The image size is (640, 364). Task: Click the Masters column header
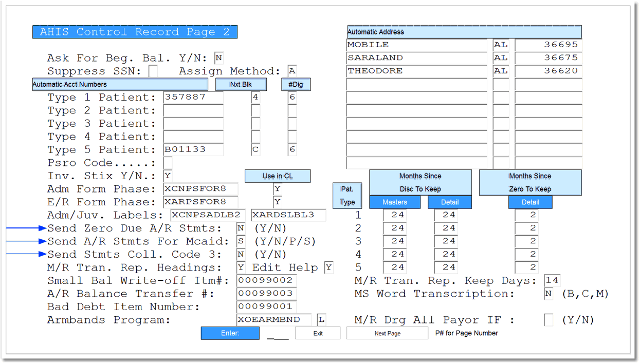pyautogui.click(x=395, y=202)
